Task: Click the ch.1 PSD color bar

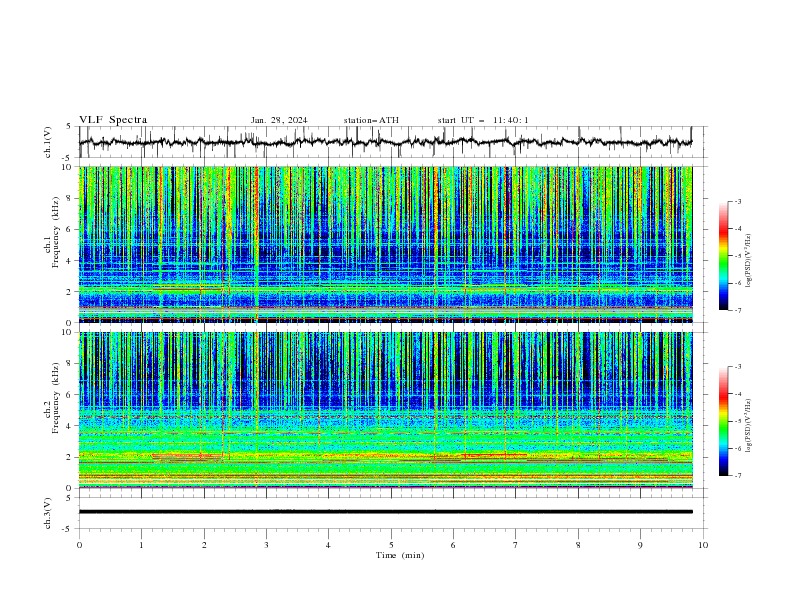Action: (723, 256)
